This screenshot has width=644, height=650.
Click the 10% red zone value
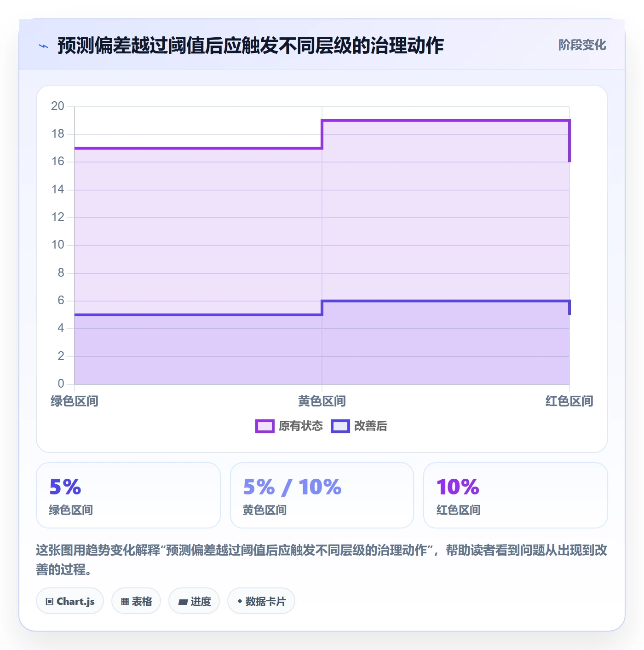pos(458,487)
